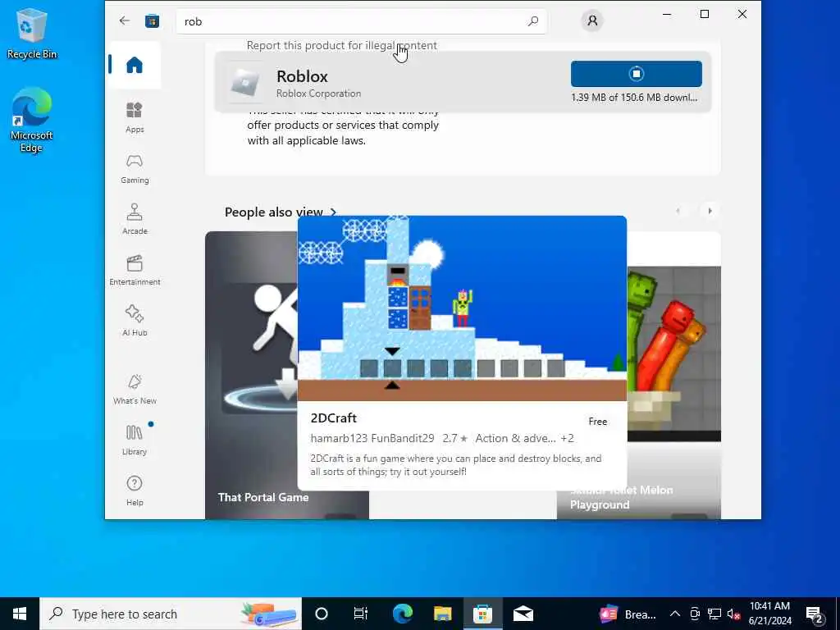Go back using the back arrow
This screenshot has width=840, height=630.
125,21
